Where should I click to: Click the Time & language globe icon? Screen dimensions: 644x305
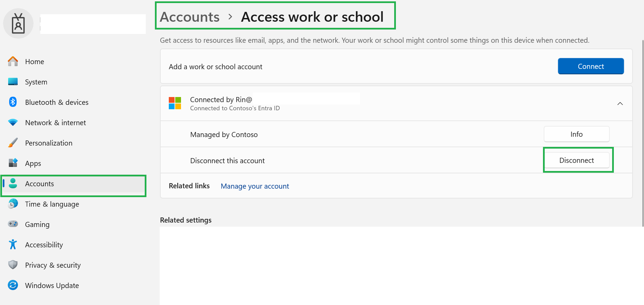pyautogui.click(x=13, y=204)
